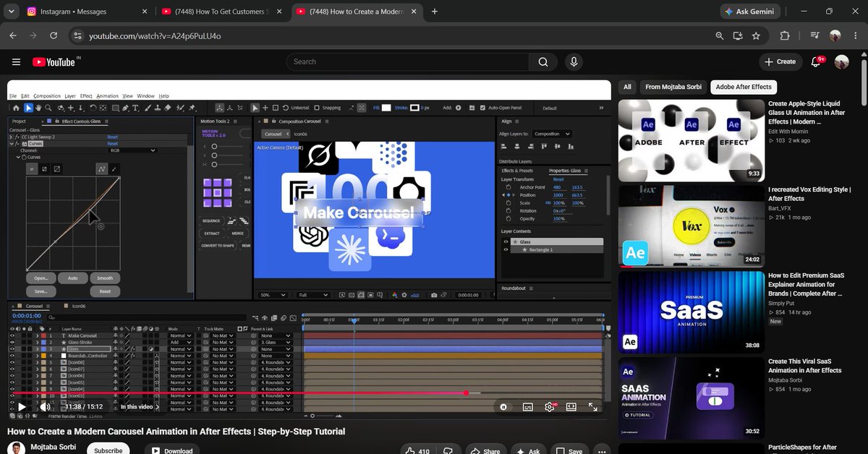This screenshot has height=454, width=868.
Task: Open Chrome's three-dot menu
Action: [855, 35]
